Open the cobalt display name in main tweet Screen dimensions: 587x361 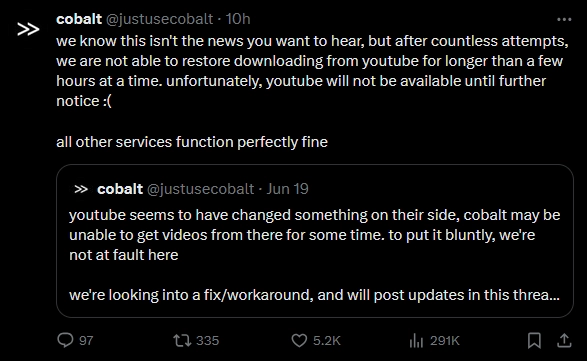[79, 19]
